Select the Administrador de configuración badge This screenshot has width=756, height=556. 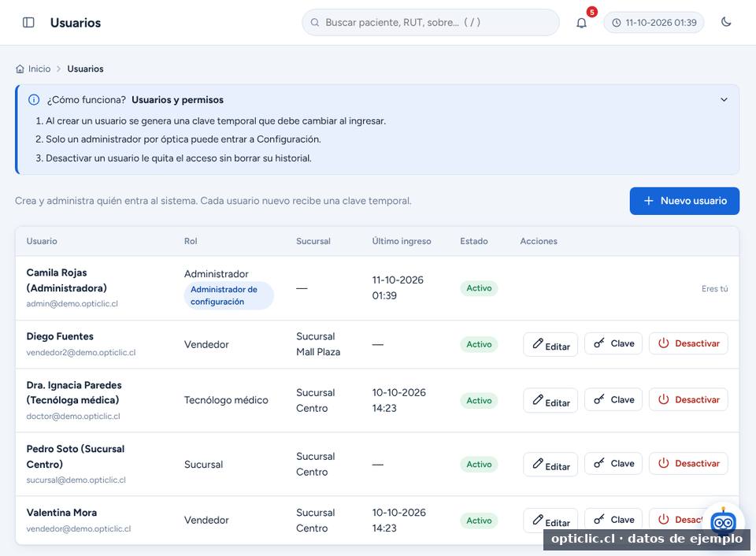point(228,295)
